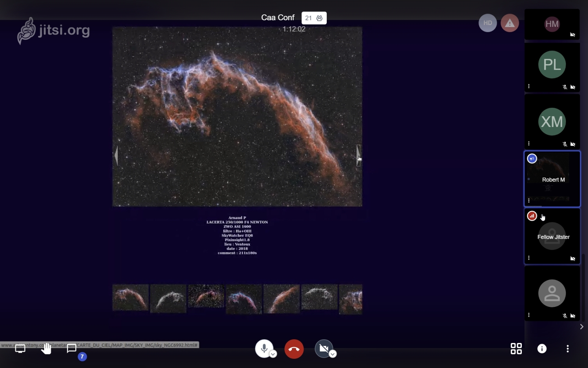
Task: Collapse the filmstrip with the right chevron
Action: (581, 327)
